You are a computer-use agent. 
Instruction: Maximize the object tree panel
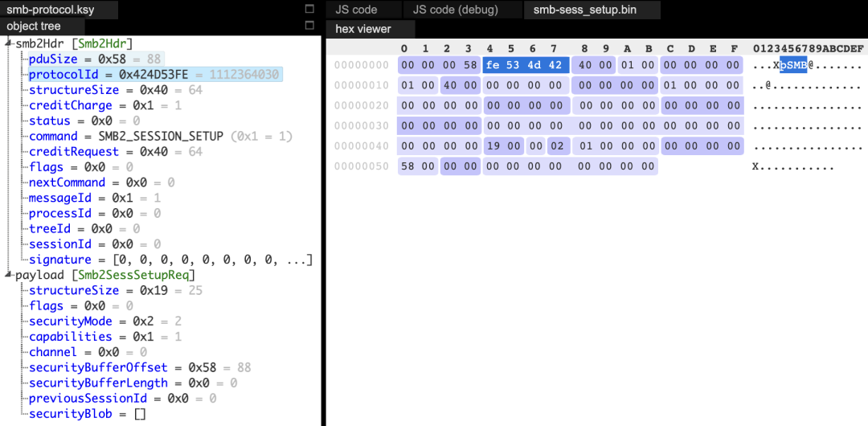point(309,26)
